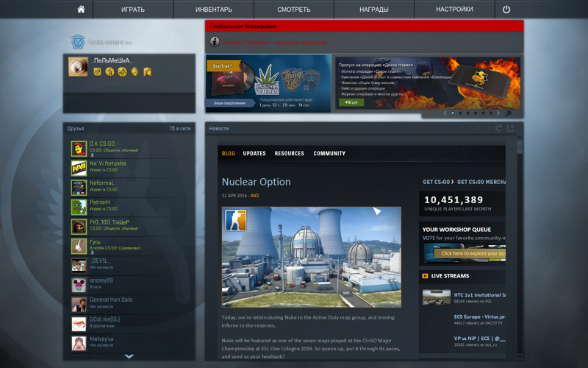
Task: Expand friends list with down chevron
Action: [129, 356]
